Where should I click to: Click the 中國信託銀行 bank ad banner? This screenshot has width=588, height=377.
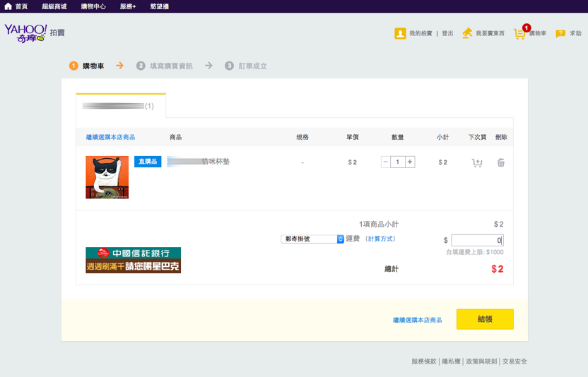click(x=133, y=260)
